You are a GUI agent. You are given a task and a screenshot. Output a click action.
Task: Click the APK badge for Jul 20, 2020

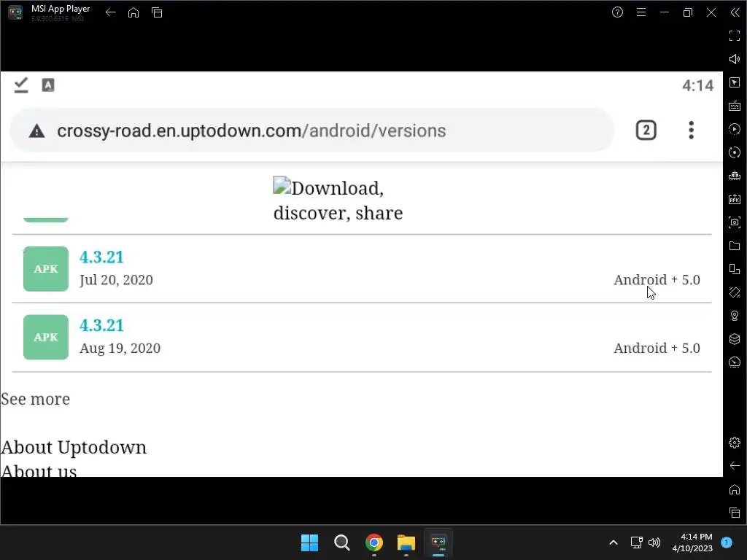click(x=46, y=268)
